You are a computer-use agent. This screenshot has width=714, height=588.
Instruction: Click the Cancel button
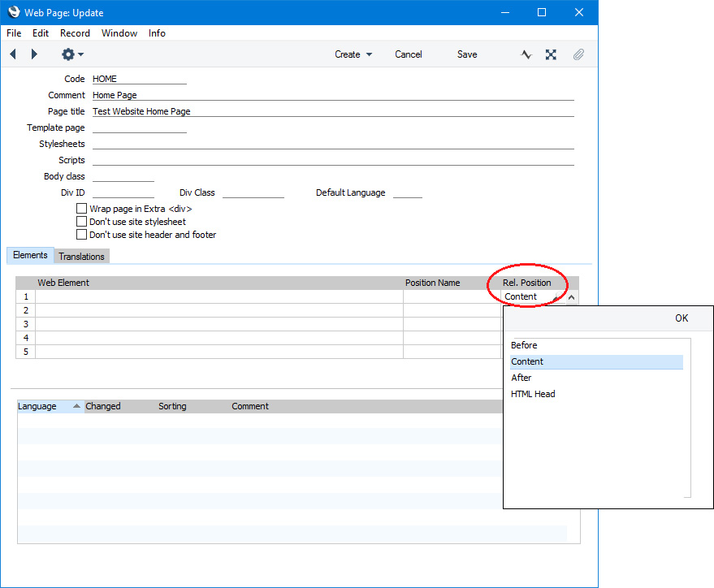pos(408,54)
